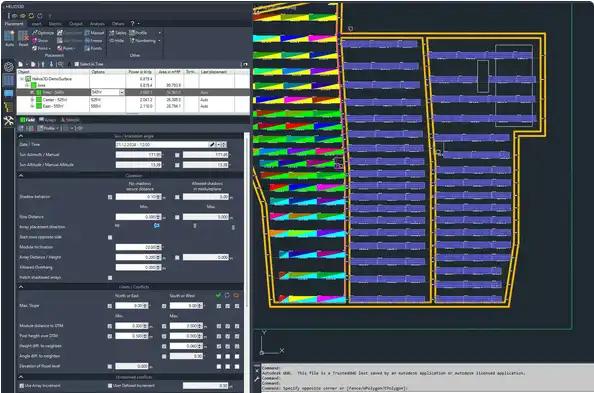Open the tools wrench-and-hammer sidebar icon
This screenshot has height=393, width=594.
(x=8, y=121)
